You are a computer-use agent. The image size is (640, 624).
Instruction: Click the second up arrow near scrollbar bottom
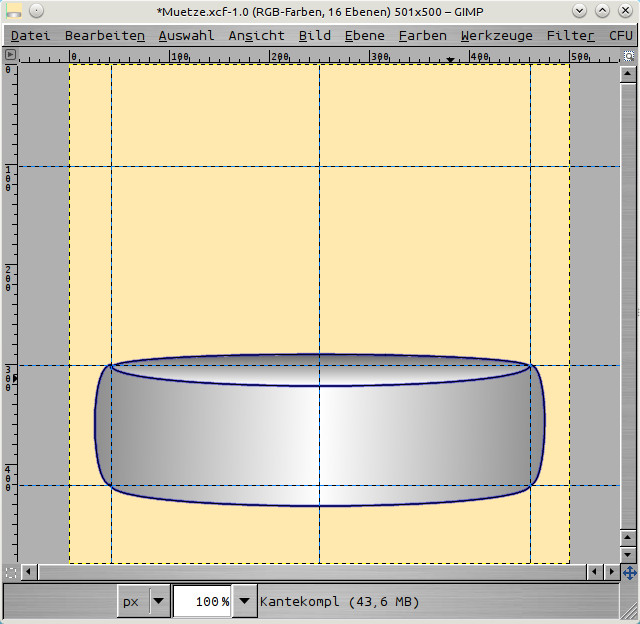coord(627,538)
